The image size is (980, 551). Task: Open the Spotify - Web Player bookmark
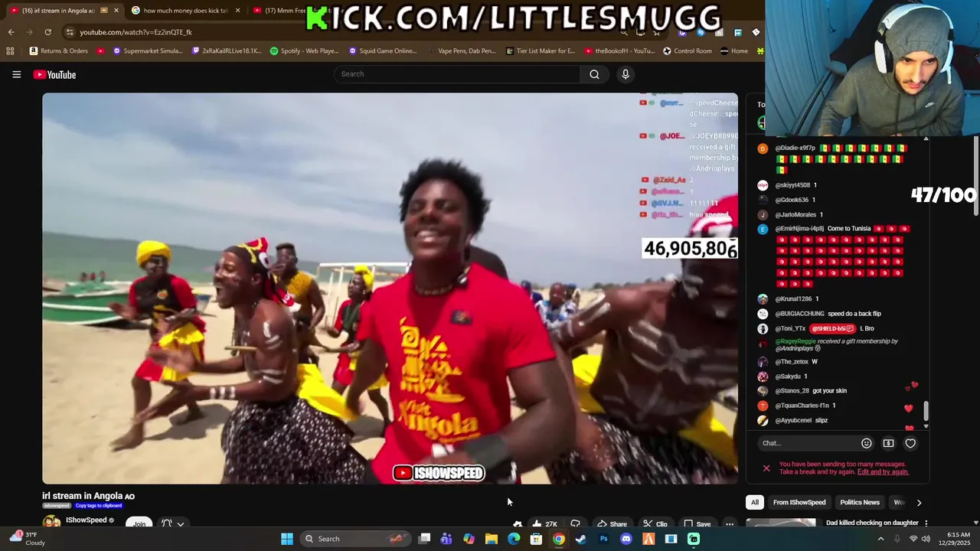click(304, 51)
